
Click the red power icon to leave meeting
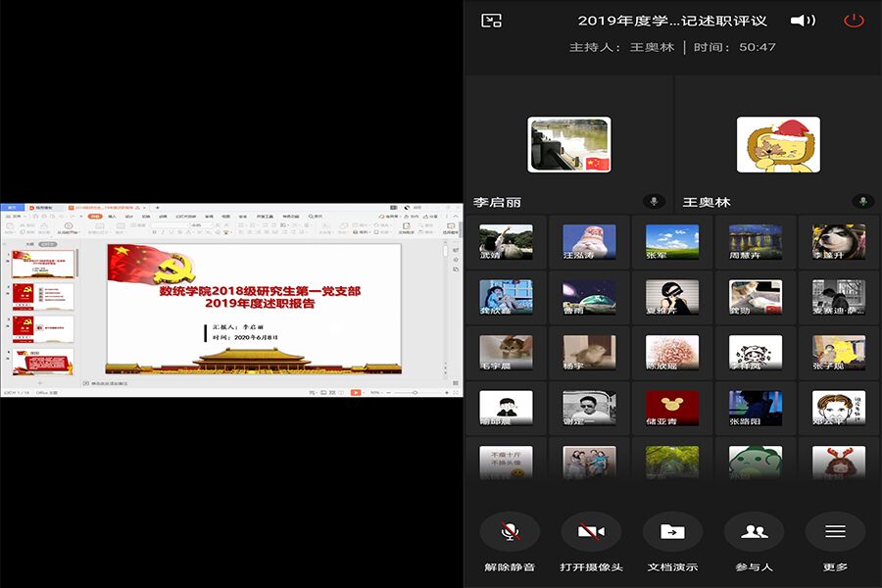point(854,21)
